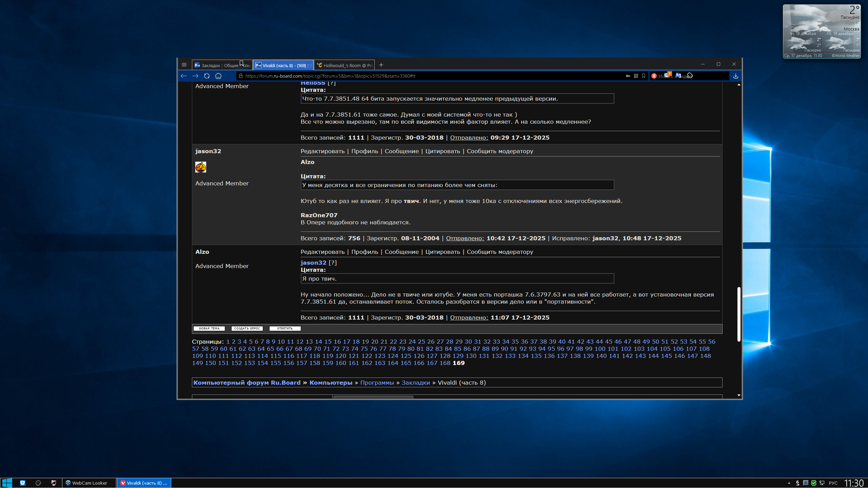The image size is (868, 488).
Task: Switch input language from РУС
Action: 833,483
